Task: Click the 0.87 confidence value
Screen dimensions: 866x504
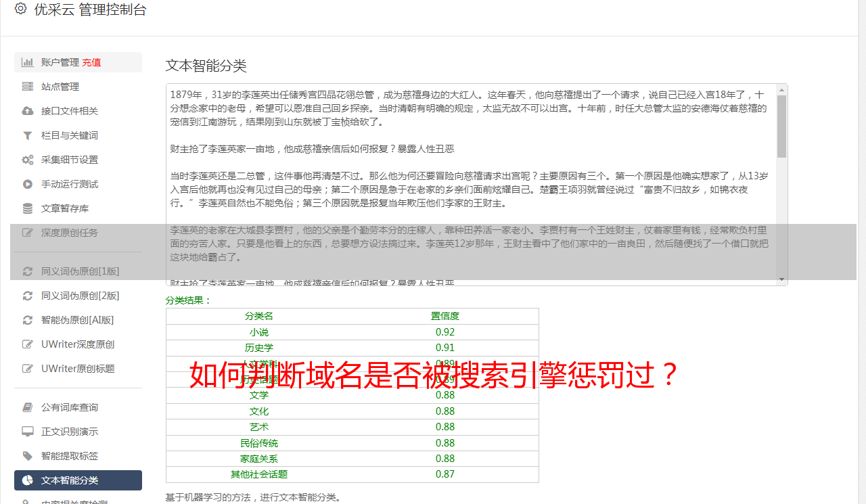Action: coord(445,474)
